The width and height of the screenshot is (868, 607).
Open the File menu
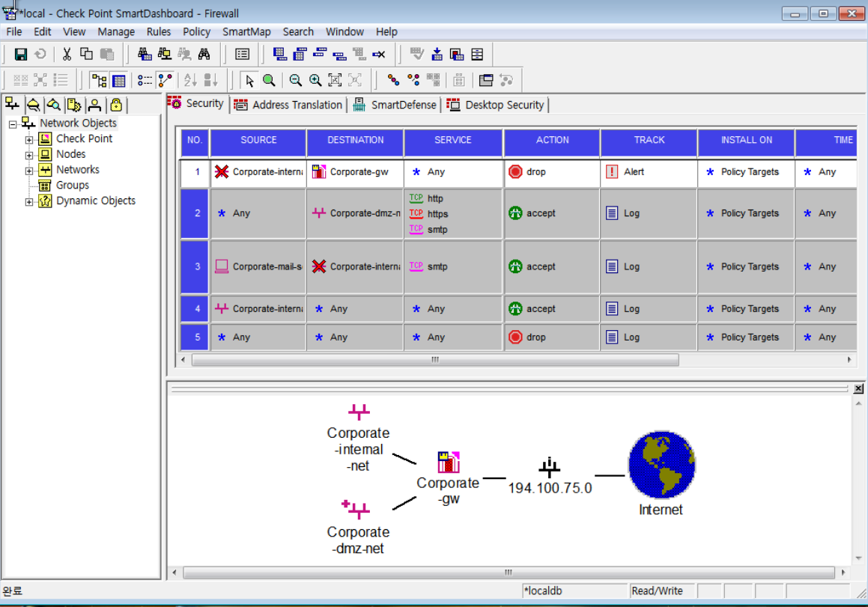click(13, 31)
